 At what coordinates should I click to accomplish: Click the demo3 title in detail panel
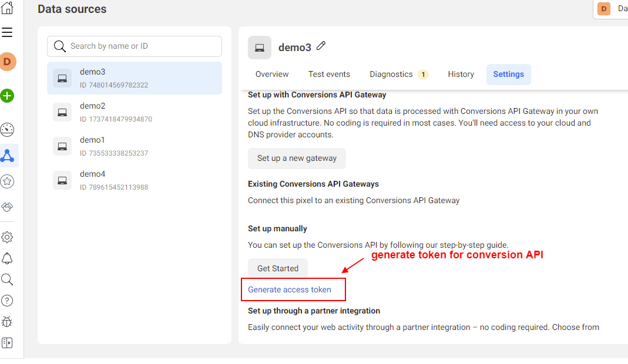pyautogui.click(x=295, y=47)
